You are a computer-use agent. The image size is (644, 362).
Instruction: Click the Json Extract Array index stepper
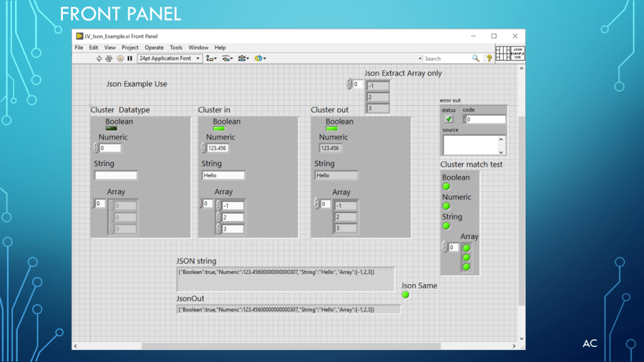click(x=350, y=84)
